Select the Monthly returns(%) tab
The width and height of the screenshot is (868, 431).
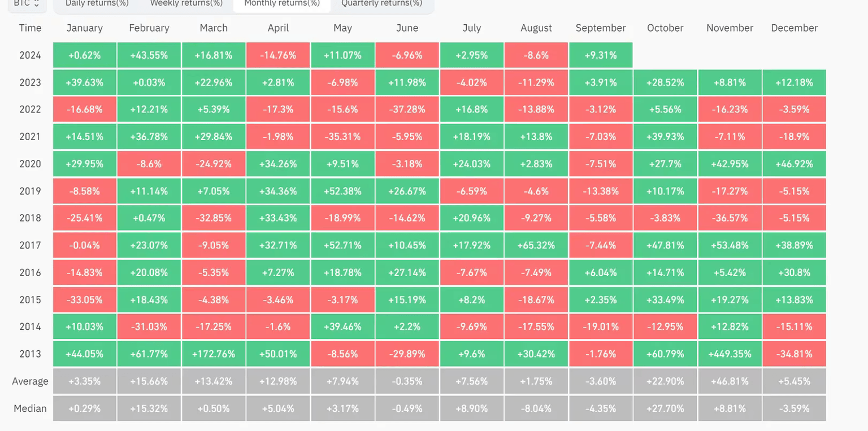282,3
